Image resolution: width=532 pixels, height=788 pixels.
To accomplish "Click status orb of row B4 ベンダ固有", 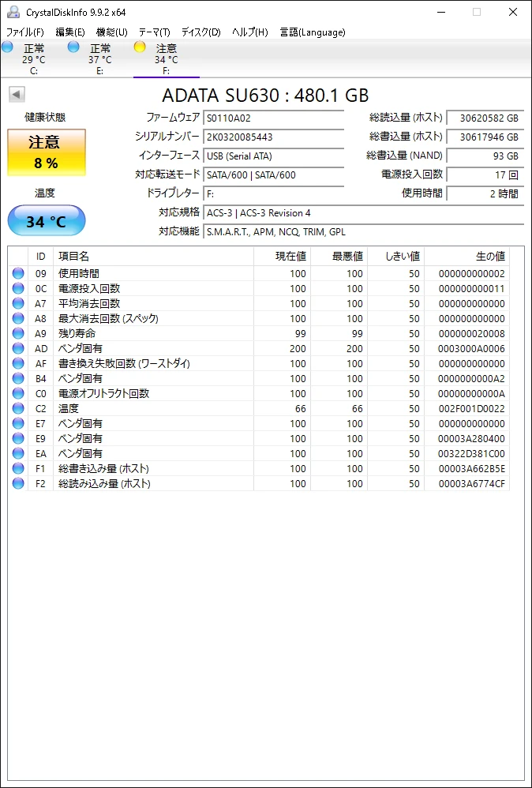I will (x=18, y=378).
